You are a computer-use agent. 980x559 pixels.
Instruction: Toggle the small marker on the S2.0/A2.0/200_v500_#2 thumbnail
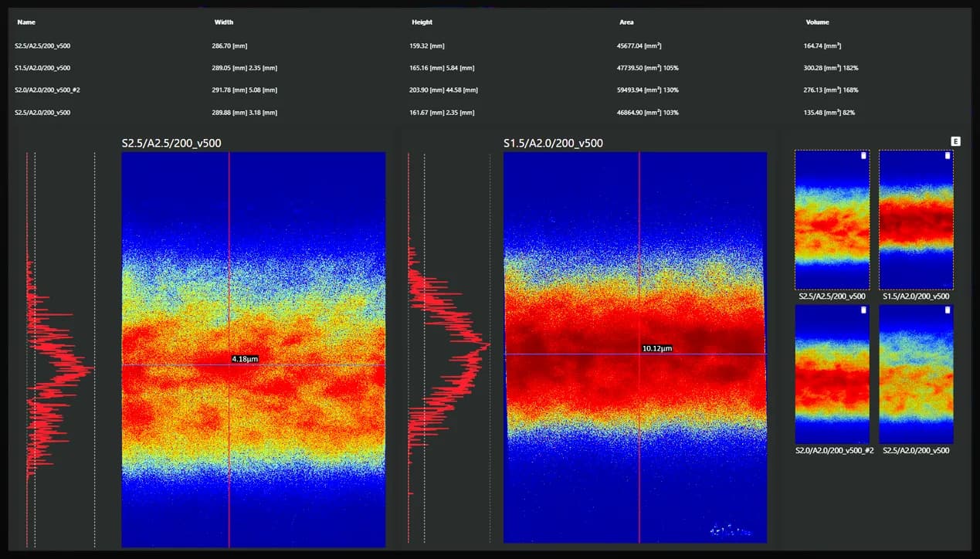[863, 310]
